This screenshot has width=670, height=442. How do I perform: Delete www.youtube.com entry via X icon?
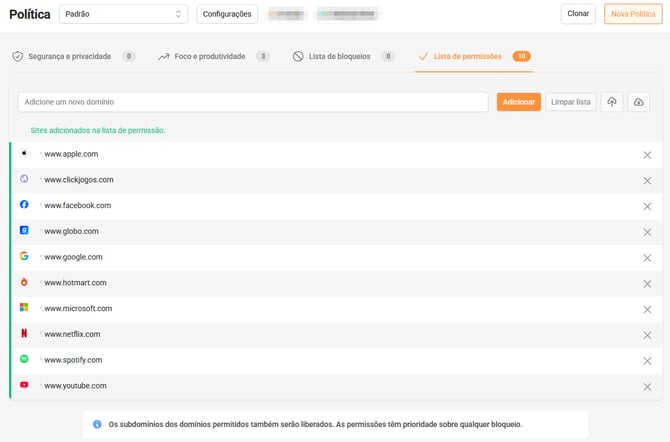coord(647,386)
